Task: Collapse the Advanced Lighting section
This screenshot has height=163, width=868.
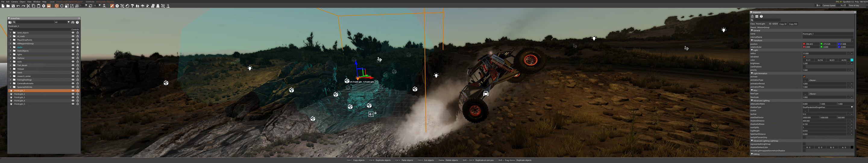Action: tap(752, 101)
